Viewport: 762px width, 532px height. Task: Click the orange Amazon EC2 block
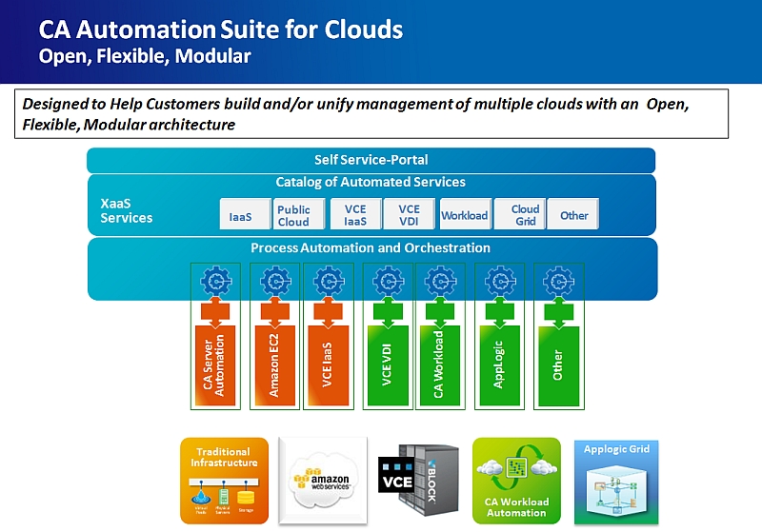click(275, 366)
